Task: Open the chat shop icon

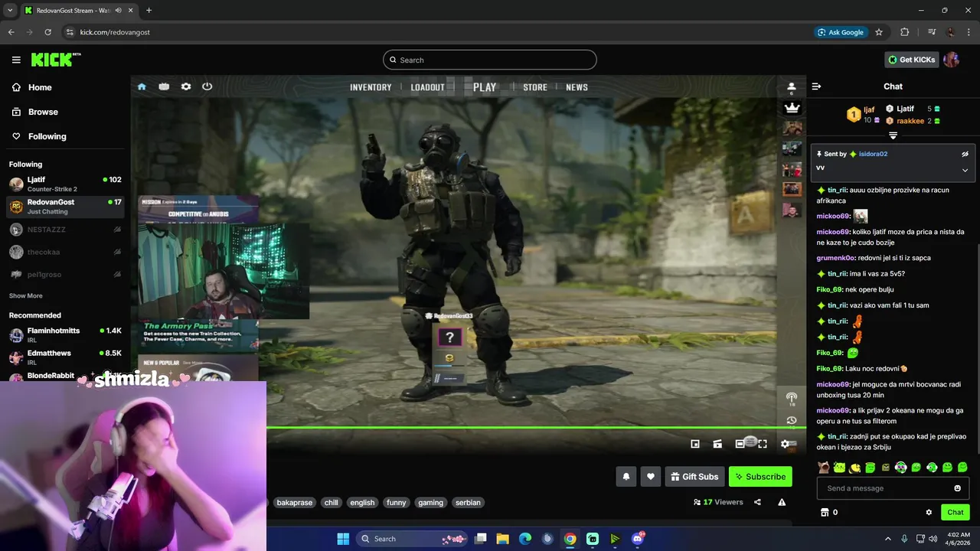Action: pyautogui.click(x=825, y=512)
